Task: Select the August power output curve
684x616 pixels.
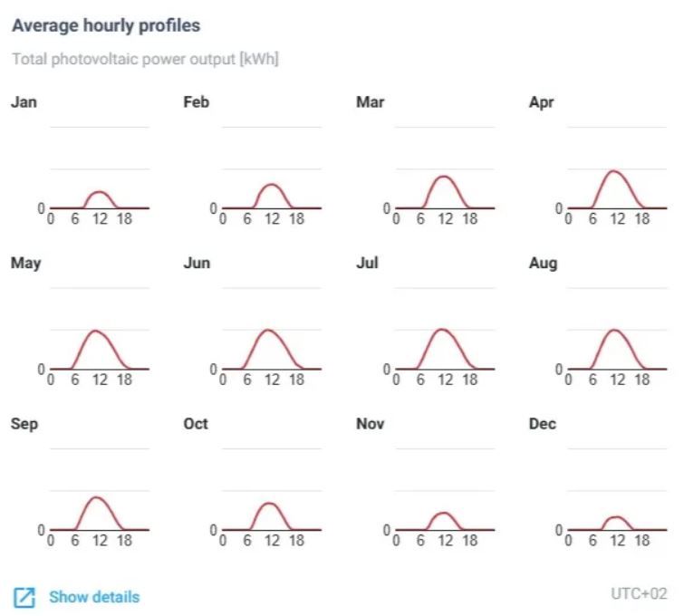Action: click(x=615, y=332)
